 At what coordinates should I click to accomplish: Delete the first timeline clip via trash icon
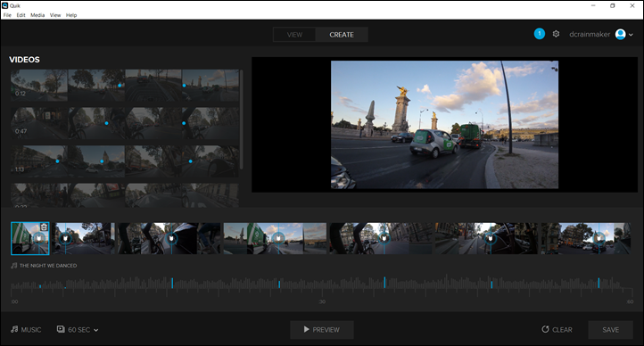point(44,227)
